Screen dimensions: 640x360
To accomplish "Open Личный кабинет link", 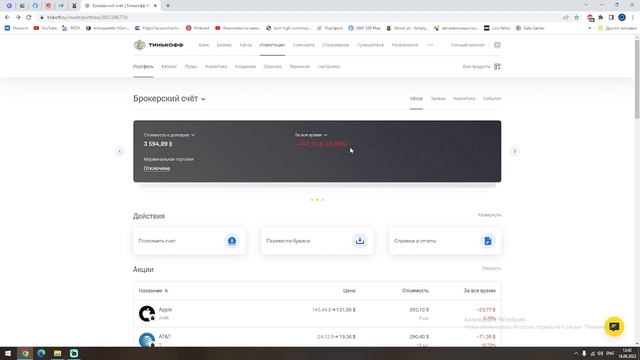I will click(468, 45).
